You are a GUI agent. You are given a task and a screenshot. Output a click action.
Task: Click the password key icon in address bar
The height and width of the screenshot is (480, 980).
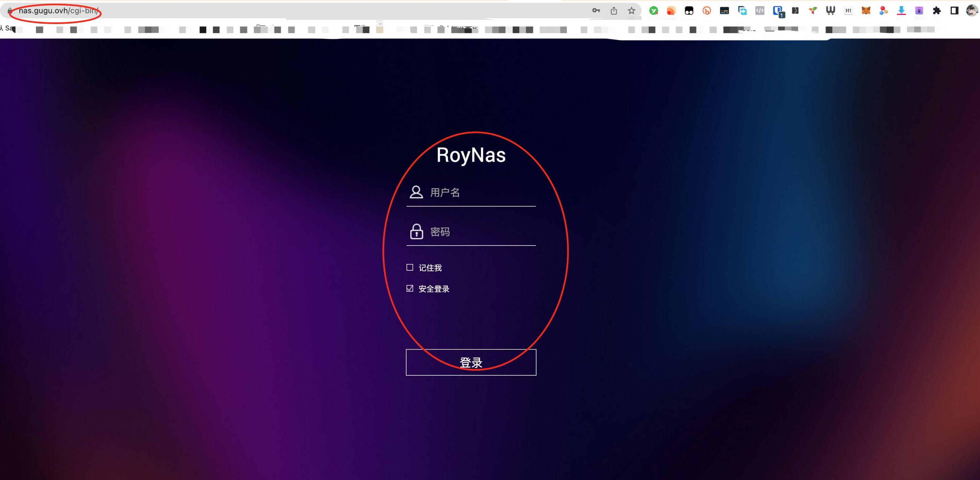point(596,11)
